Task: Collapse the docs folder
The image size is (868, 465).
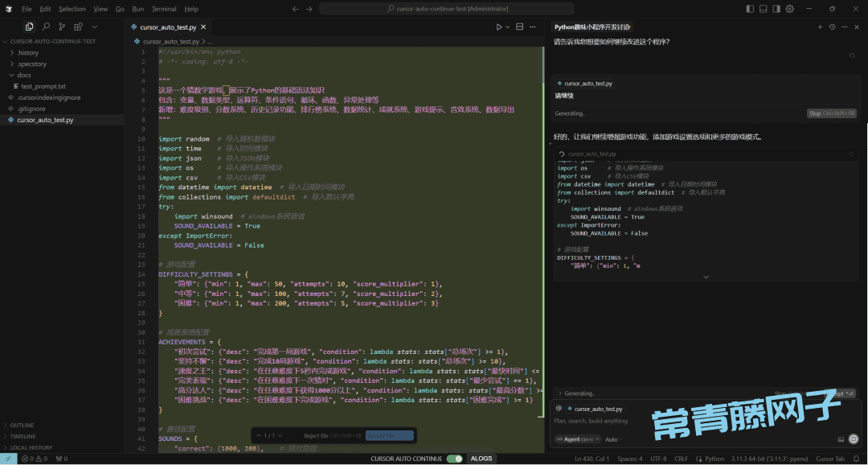Action: [23, 75]
